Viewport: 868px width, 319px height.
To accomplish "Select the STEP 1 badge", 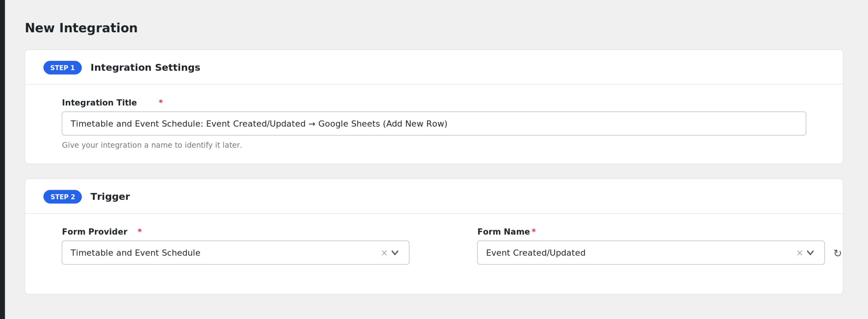I will coord(63,68).
